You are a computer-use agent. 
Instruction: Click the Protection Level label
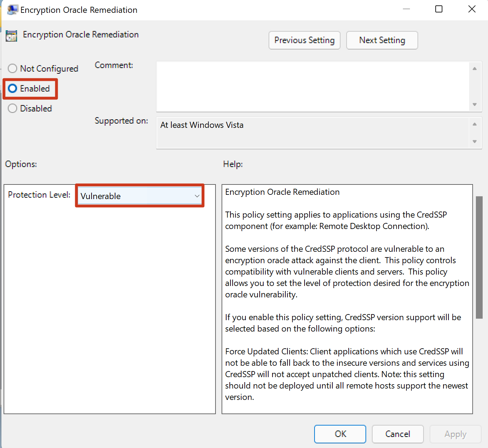[x=39, y=195]
